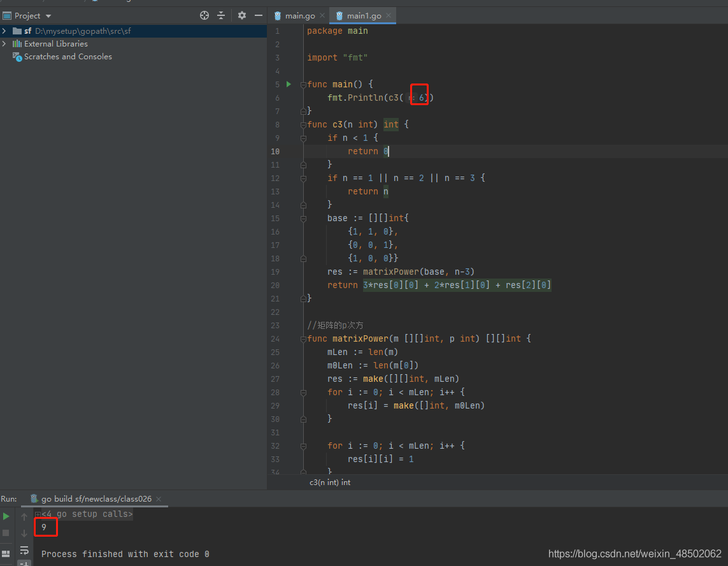Click the gray Stop process button

click(x=6, y=533)
